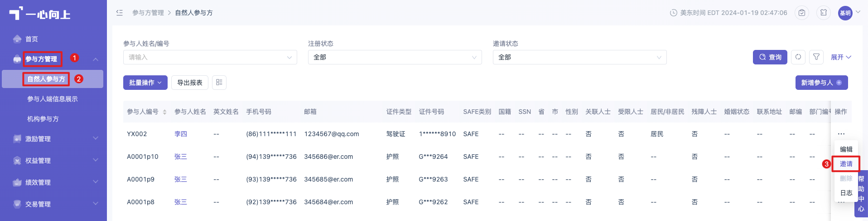Sort by 参与人编号 column sort icon
The image size is (868, 221).
pyautogui.click(x=164, y=112)
